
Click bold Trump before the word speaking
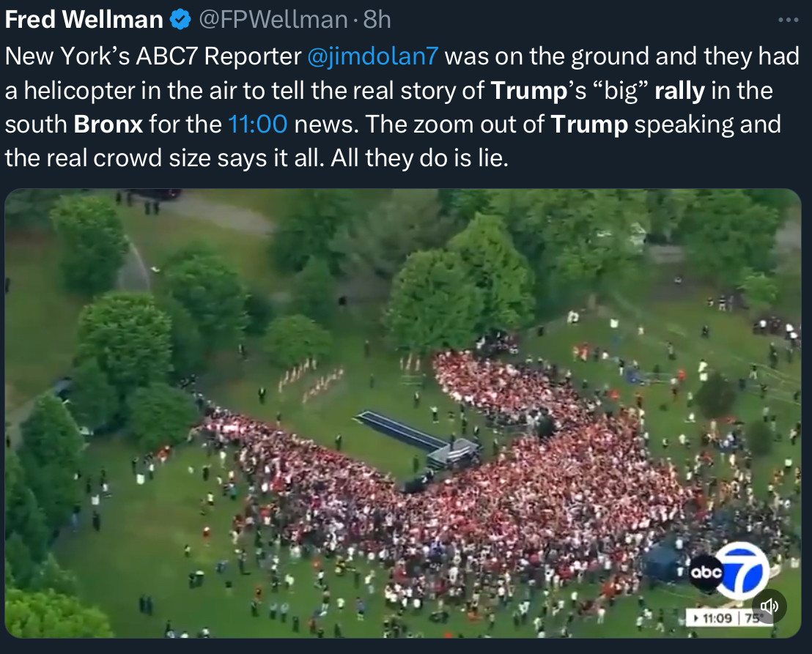589,125
